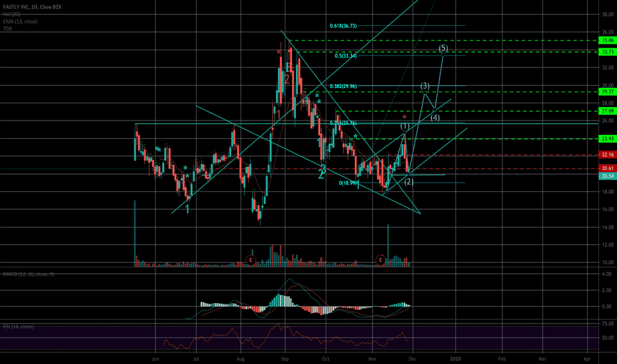Screen dimensions: 617x364
Task: Select the (4) Elliott wave label
Action: [x=435, y=117]
